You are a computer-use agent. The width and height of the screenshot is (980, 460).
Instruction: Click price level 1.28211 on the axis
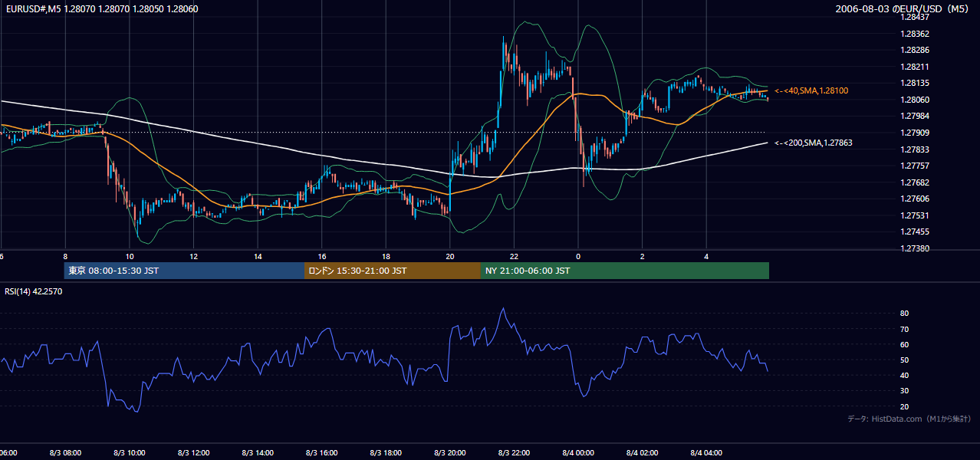click(x=914, y=67)
